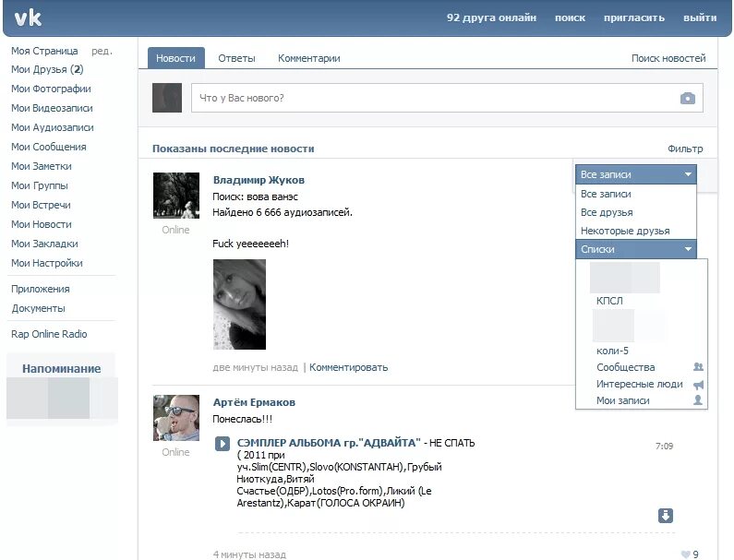The image size is (734, 560).
Task: Click the Мои записи person icon
Action: [698, 400]
